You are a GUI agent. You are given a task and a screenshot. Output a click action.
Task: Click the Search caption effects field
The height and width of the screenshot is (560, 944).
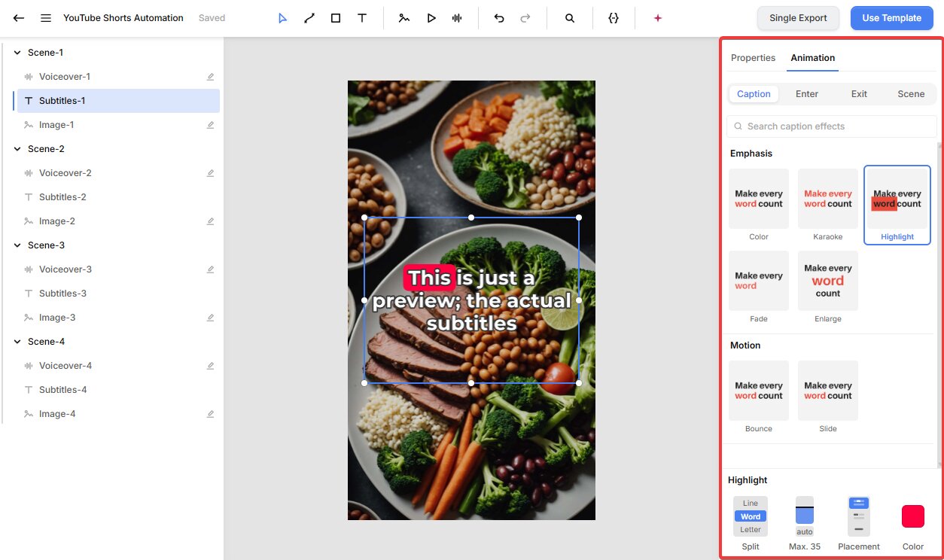point(832,126)
